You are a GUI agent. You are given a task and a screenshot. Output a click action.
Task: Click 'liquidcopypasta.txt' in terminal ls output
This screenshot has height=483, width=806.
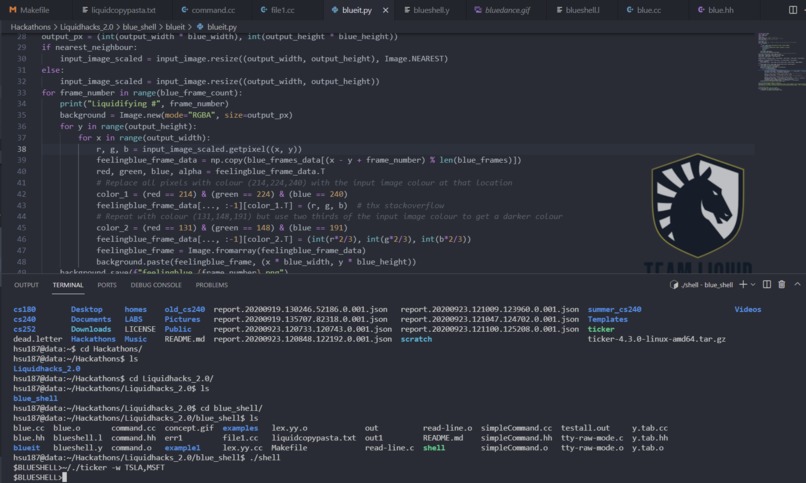pyautogui.click(x=314, y=438)
